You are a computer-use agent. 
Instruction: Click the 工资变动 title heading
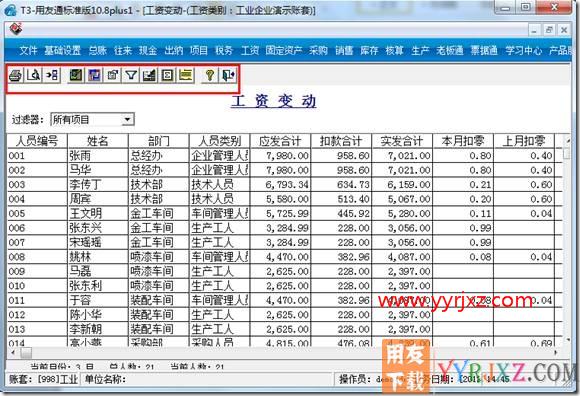pyautogui.click(x=273, y=101)
